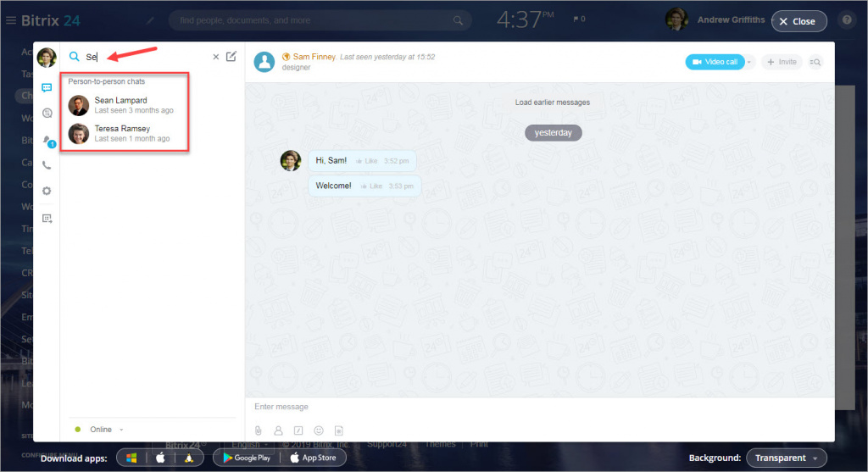
Task: Open the Chats section in messenger sidebar
Action: [x=47, y=87]
